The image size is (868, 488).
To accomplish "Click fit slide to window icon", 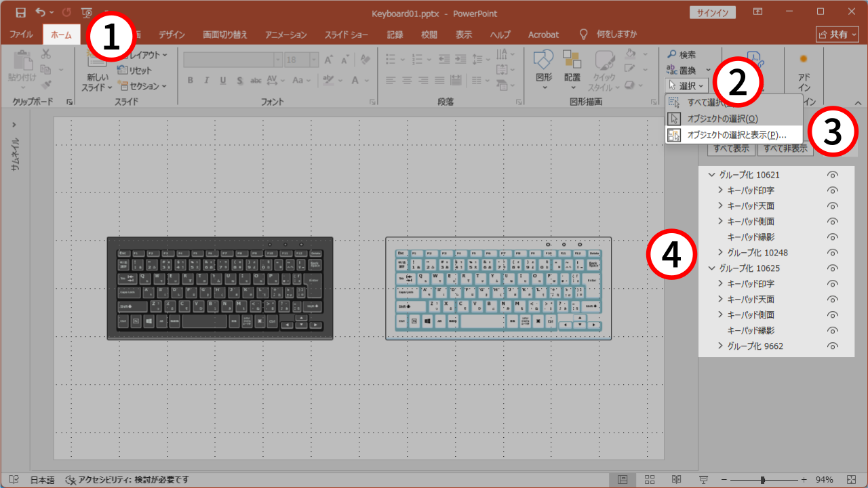I will (851, 479).
